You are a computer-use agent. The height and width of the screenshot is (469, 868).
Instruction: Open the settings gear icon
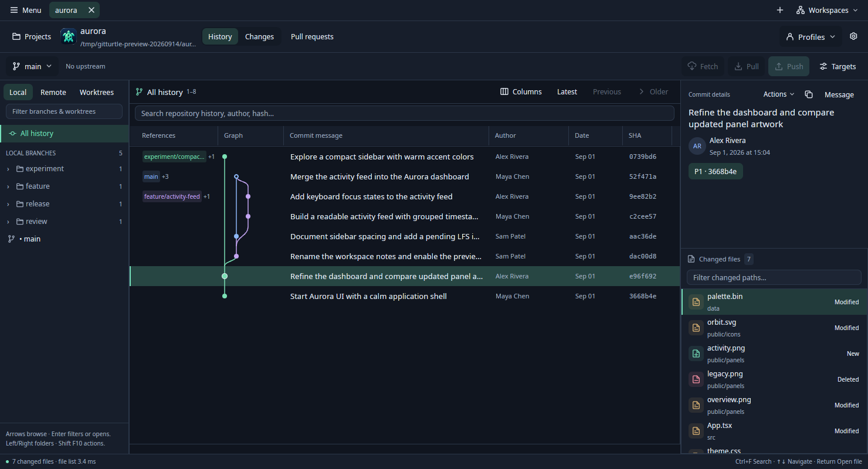853,36
